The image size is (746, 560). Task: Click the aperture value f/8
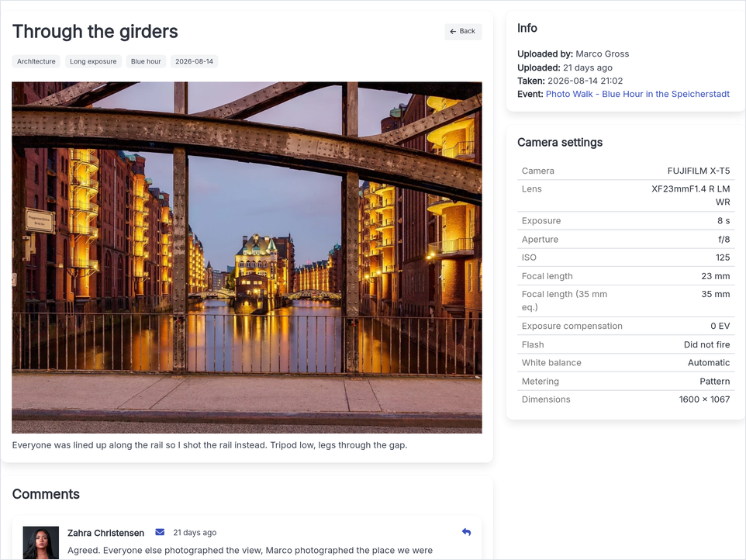pyautogui.click(x=724, y=240)
